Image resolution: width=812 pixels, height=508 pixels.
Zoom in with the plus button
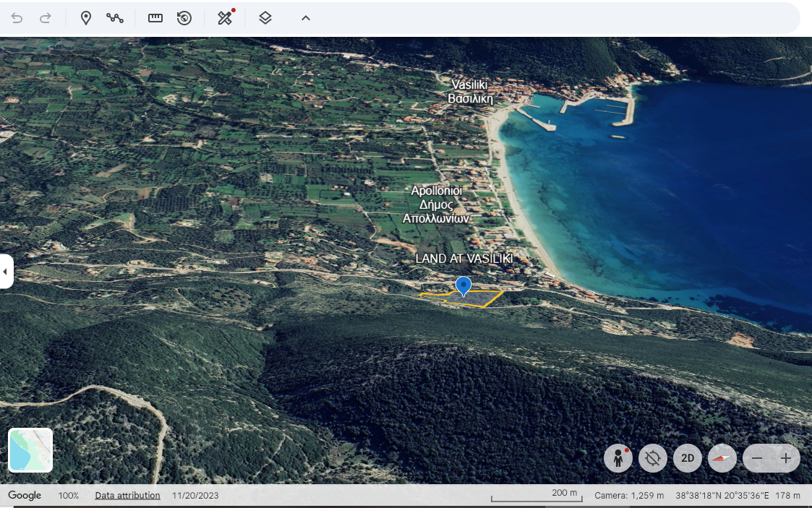(786, 458)
